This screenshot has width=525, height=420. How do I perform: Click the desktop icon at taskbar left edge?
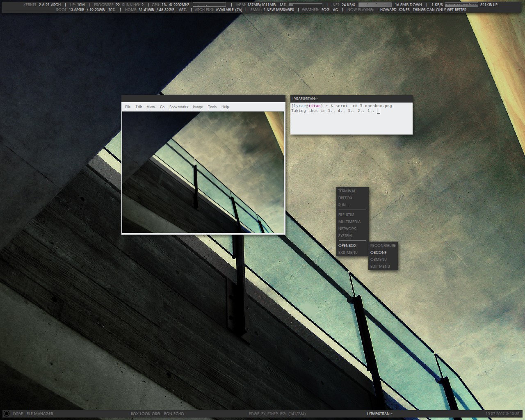[x=6, y=413]
